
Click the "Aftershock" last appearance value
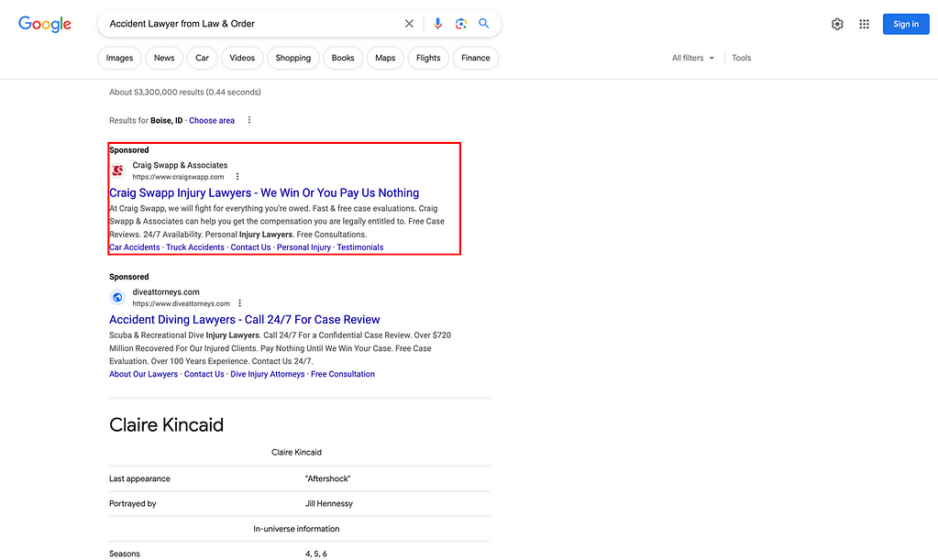(x=328, y=478)
